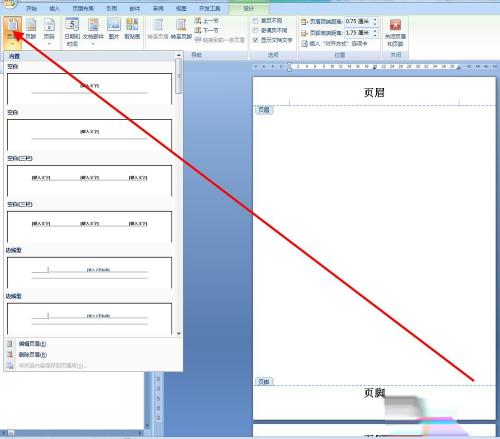The image size is (500, 439).
Task: Increase 页脚底端距离 with up spinner
Action: [x=375, y=31]
